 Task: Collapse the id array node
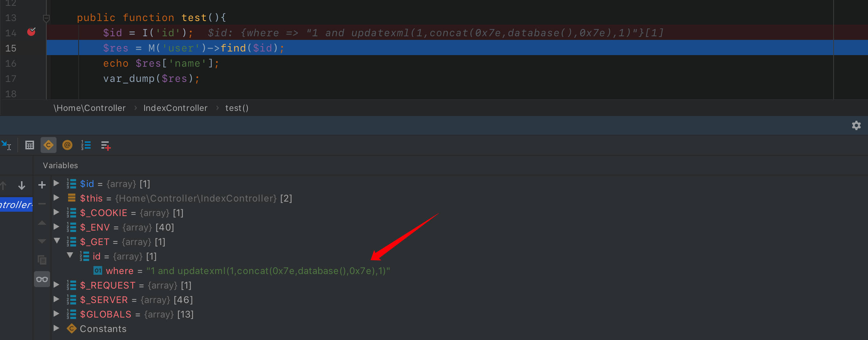(x=70, y=256)
